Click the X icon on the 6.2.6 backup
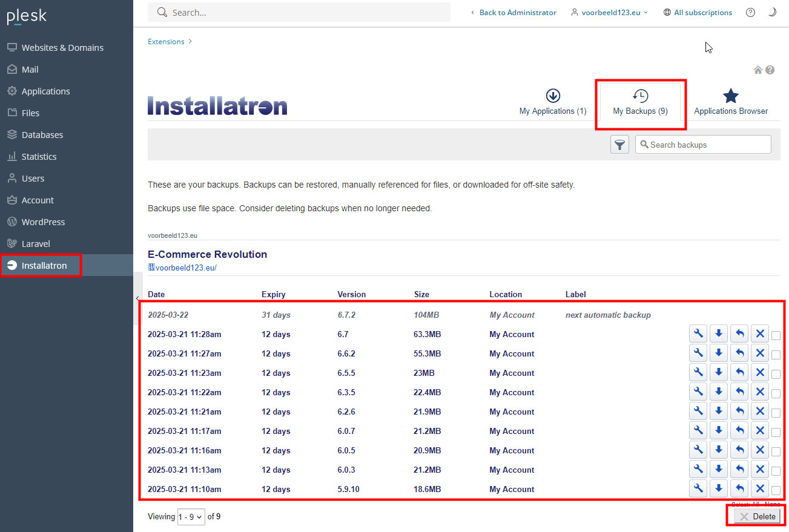 click(760, 411)
